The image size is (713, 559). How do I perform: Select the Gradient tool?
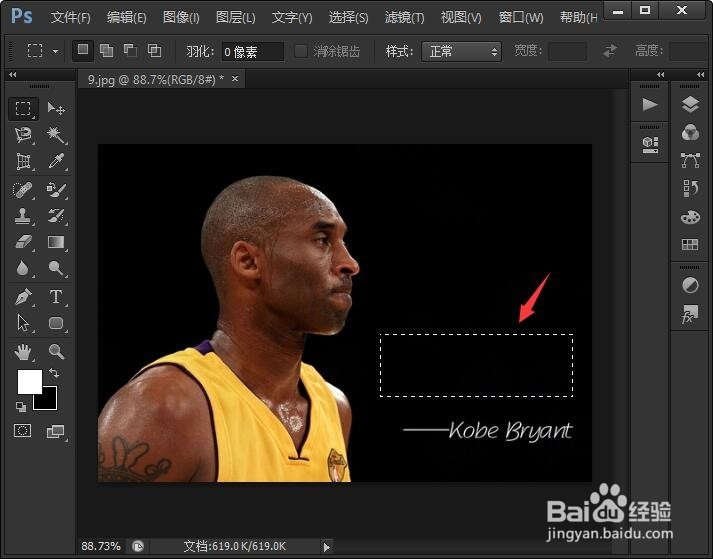(x=56, y=242)
